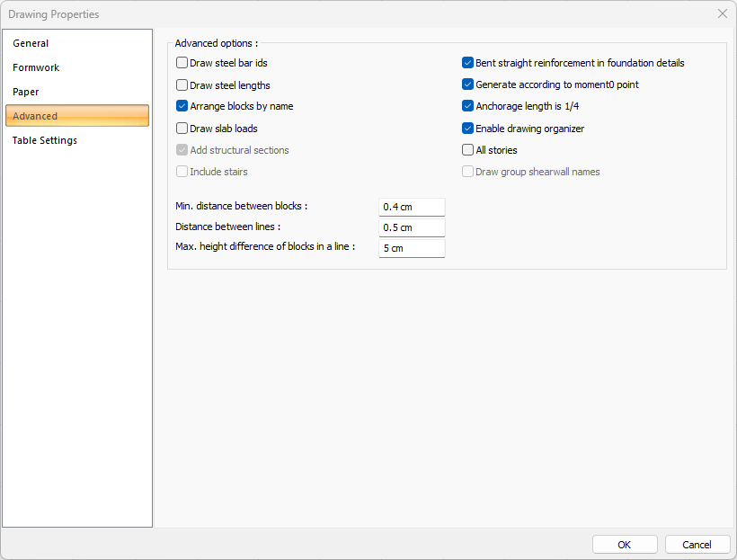737x560 pixels.
Task: Check the Draw steel lengths option
Action: coord(182,85)
